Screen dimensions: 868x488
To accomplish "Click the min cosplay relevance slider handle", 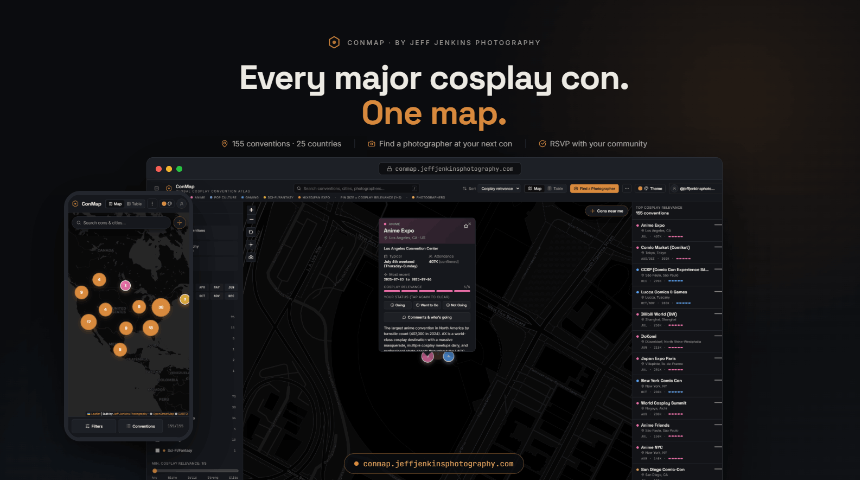I will (155, 471).
